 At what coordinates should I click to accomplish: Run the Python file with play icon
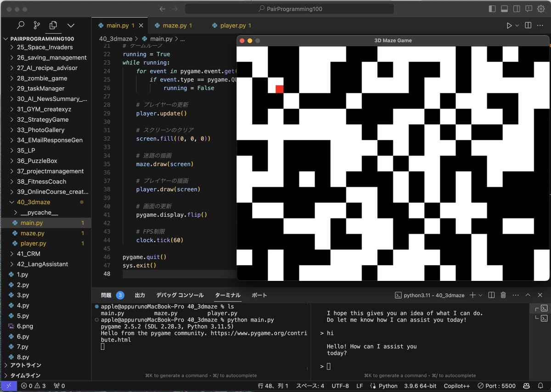coord(509,26)
